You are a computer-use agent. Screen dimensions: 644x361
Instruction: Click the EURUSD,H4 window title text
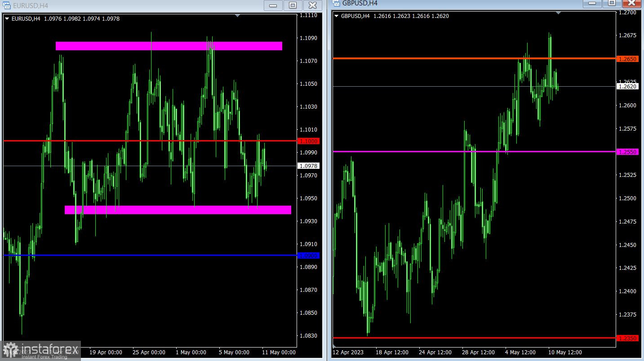pyautogui.click(x=30, y=6)
